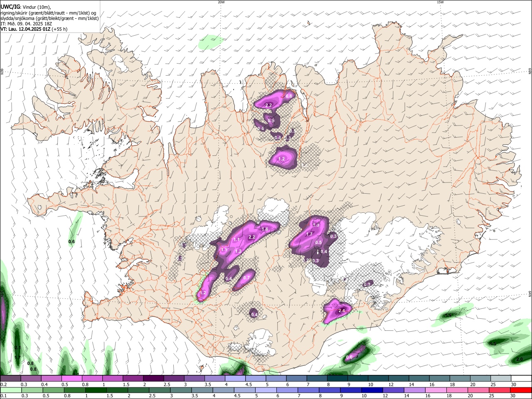Click the bright red swatch labeled 30, lower scale
This screenshot has height=399, width=532.
[x=521, y=390]
